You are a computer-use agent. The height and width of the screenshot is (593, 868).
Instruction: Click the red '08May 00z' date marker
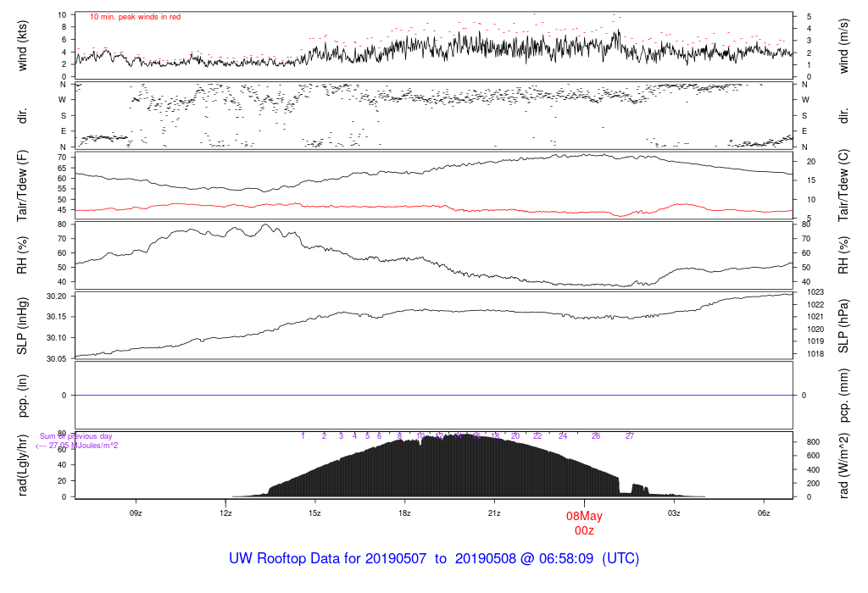584,523
